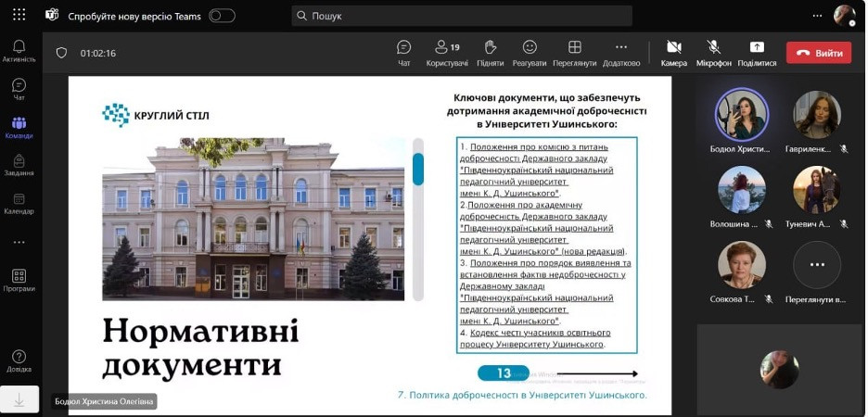This screenshot has width=868, height=417.
Task: Open link Положення про академічну доброчесність
Action: (543, 228)
